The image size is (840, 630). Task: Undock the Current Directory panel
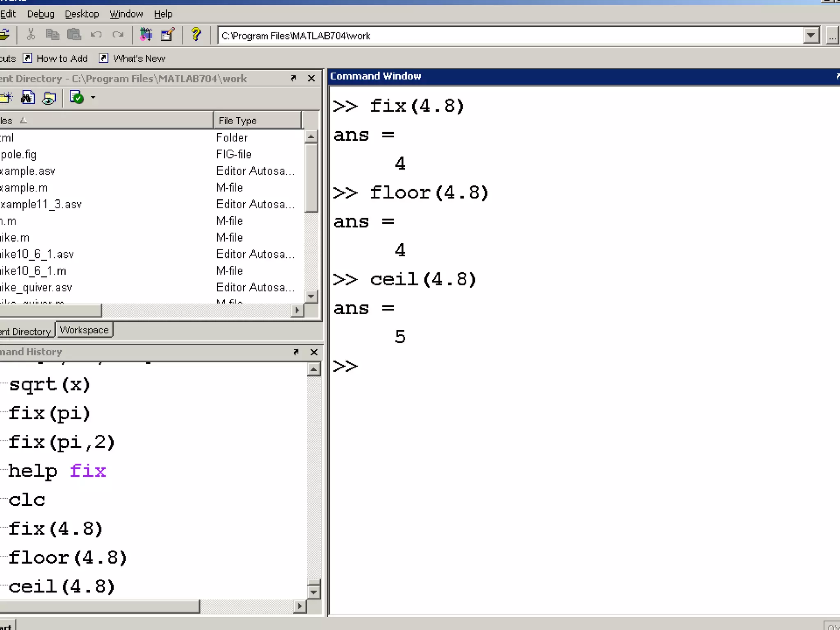point(293,78)
